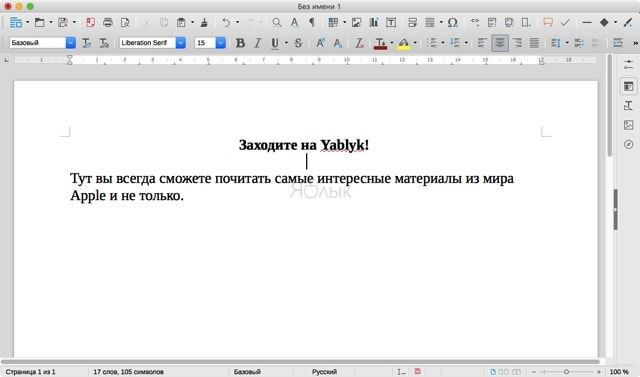Click the Insert Text Box icon
Image resolution: width=640 pixels, height=377 pixels.
pyautogui.click(x=391, y=22)
